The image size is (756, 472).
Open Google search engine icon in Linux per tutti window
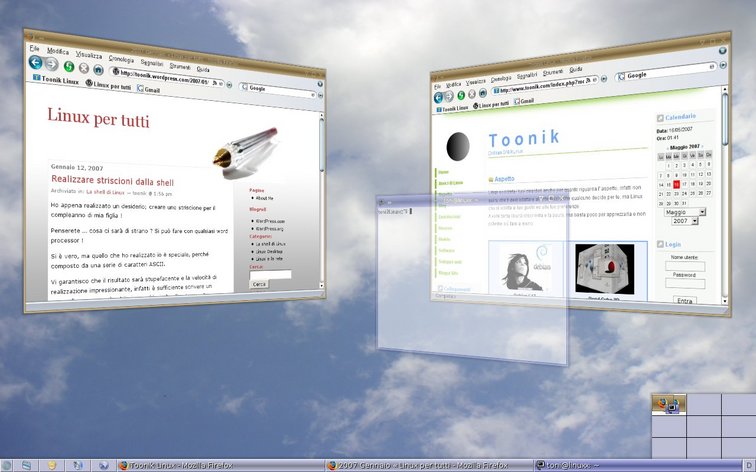point(244,87)
